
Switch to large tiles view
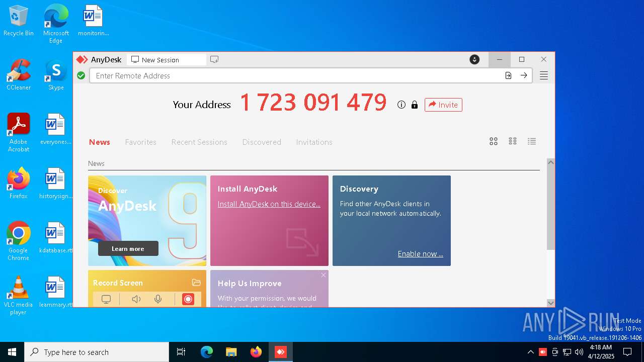494,142
